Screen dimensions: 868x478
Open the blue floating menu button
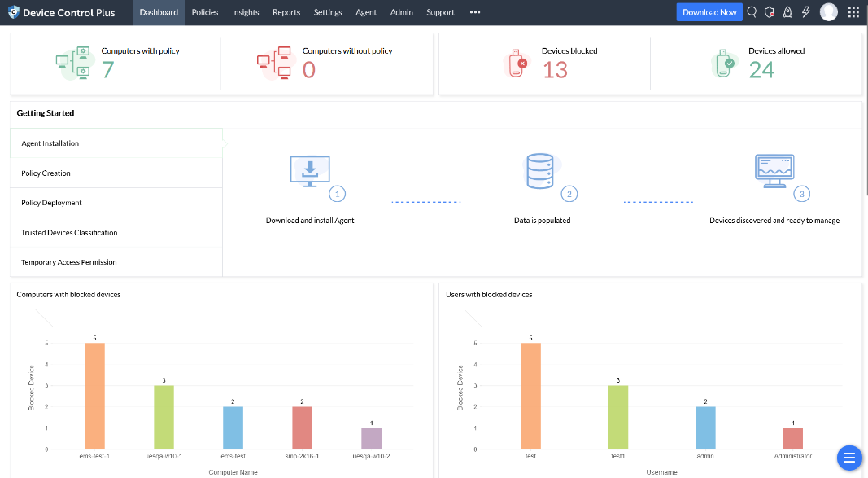(849, 458)
